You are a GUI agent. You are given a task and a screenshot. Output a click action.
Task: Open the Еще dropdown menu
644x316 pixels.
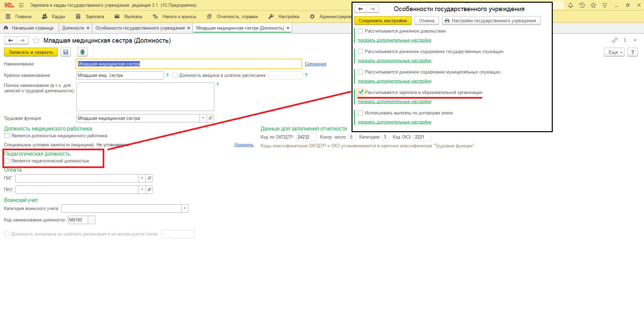point(614,52)
